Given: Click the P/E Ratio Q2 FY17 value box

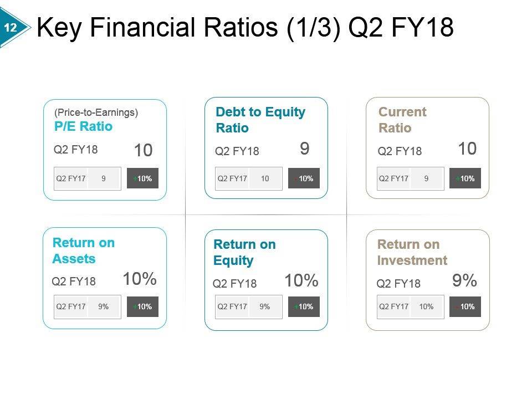Looking at the screenshot, I should [x=88, y=178].
